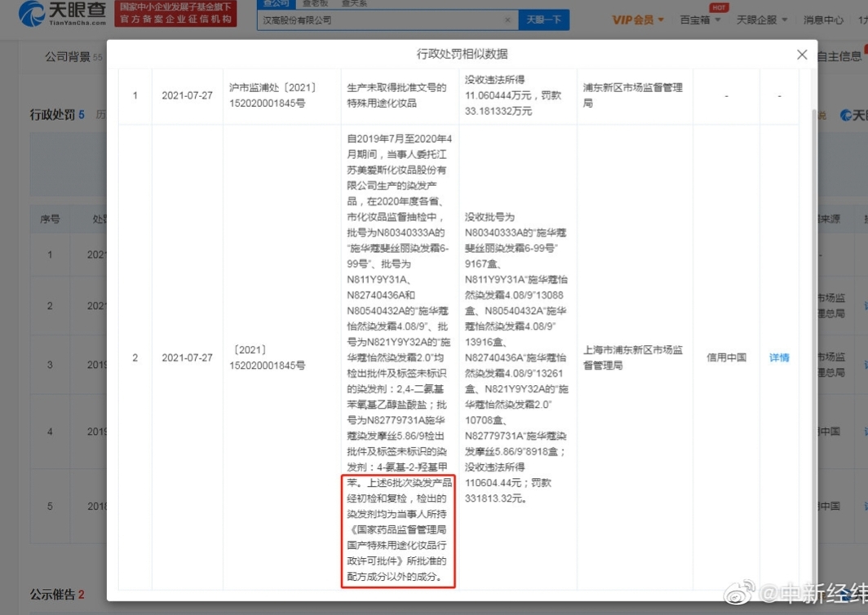Open 消息中心 notifications
The image size is (868, 615).
click(x=822, y=20)
